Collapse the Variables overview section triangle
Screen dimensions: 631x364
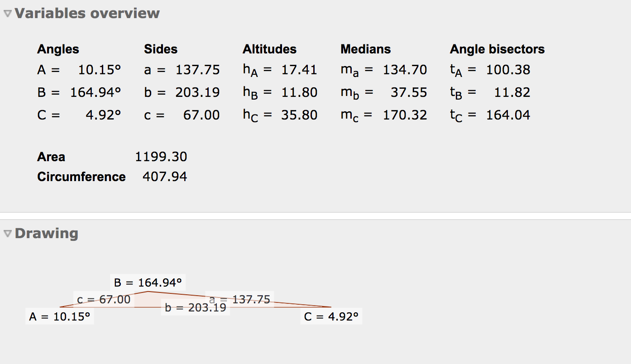pyautogui.click(x=8, y=14)
